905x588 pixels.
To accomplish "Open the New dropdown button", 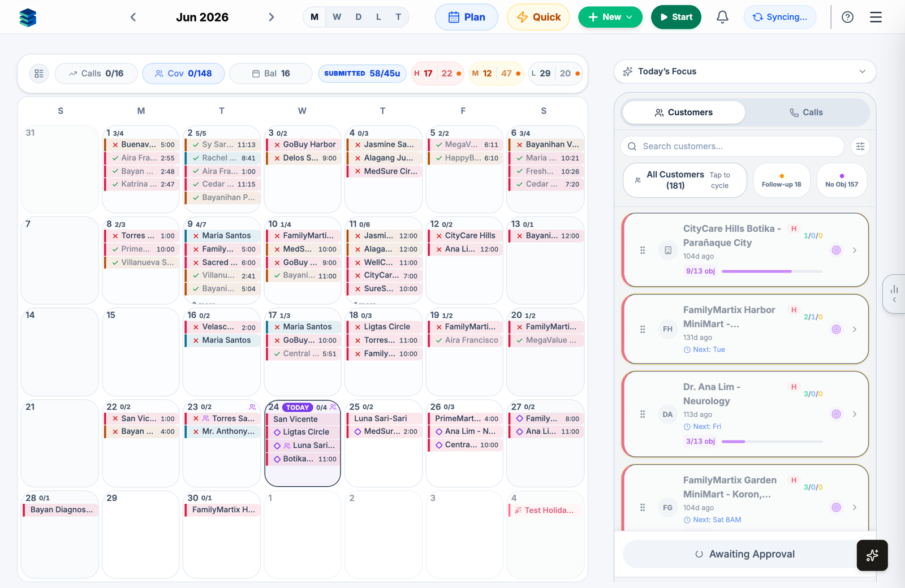I will tap(610, 17).
